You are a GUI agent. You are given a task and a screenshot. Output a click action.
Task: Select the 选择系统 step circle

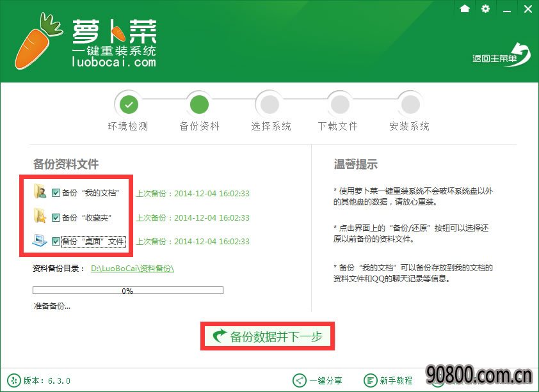pyautogui.click(x=269, y=104)
